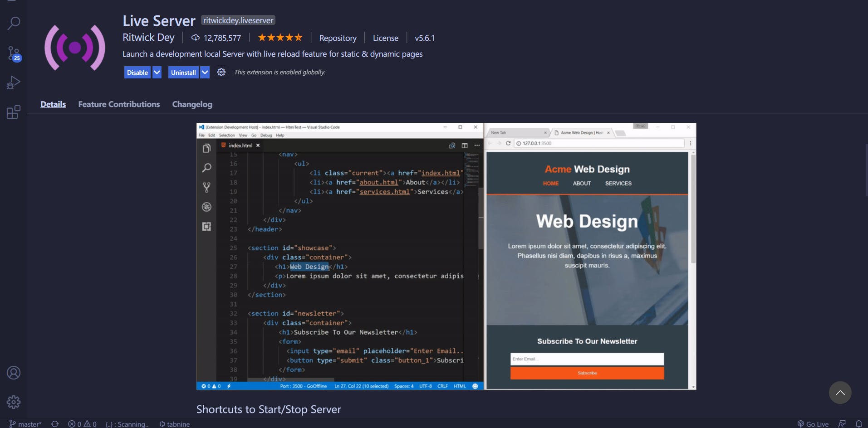Click the Shortcuts to Start/Stop Server heading
This screenshot has height=428, width=868.
click(269, 409)
